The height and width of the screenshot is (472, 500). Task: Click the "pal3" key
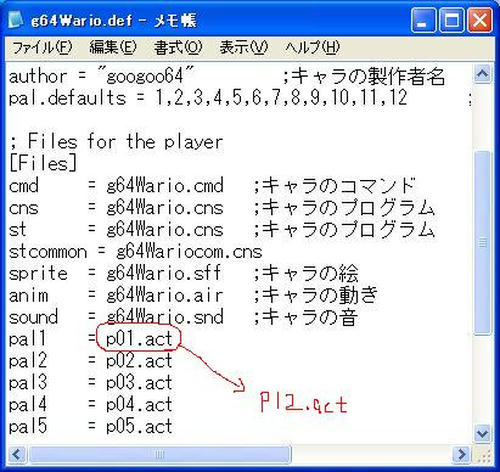pyautogui.click(x=27, y=383)
